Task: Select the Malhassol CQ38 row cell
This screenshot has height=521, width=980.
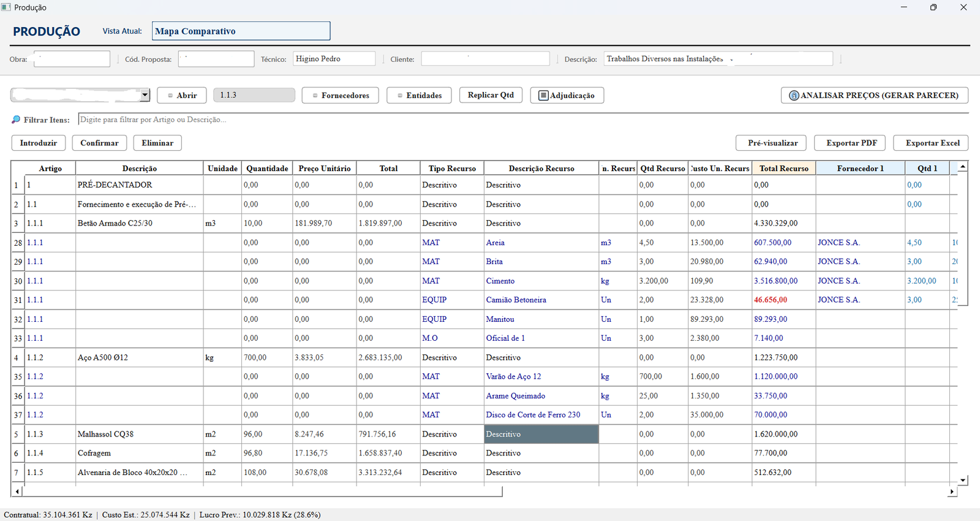Action: 139,434
